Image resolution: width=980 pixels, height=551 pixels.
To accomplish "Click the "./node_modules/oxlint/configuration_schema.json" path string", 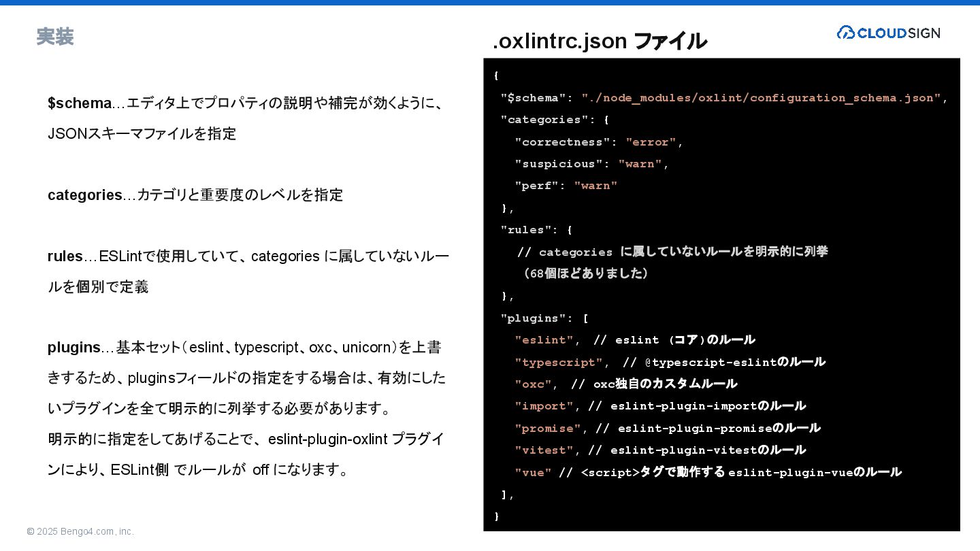I will (x=762, y=98).
